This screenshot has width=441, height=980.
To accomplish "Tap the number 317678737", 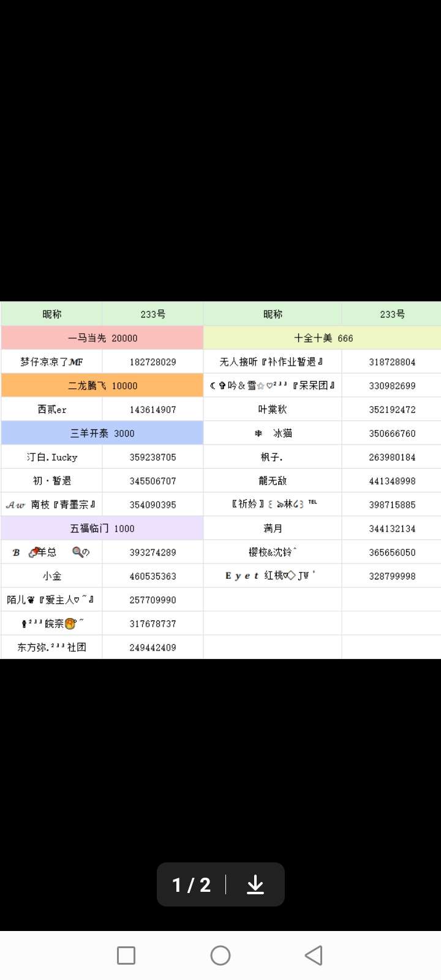I will tap(153, 624).
